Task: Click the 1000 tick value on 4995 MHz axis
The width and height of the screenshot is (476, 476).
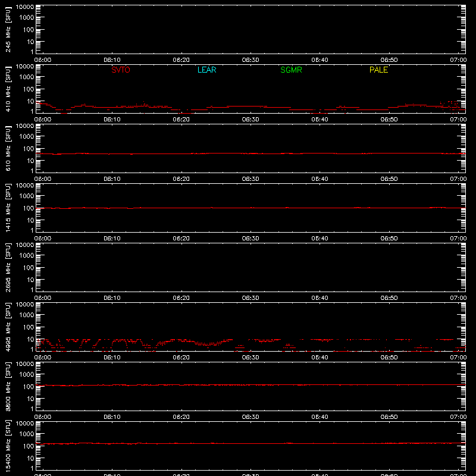Action: 27,315
